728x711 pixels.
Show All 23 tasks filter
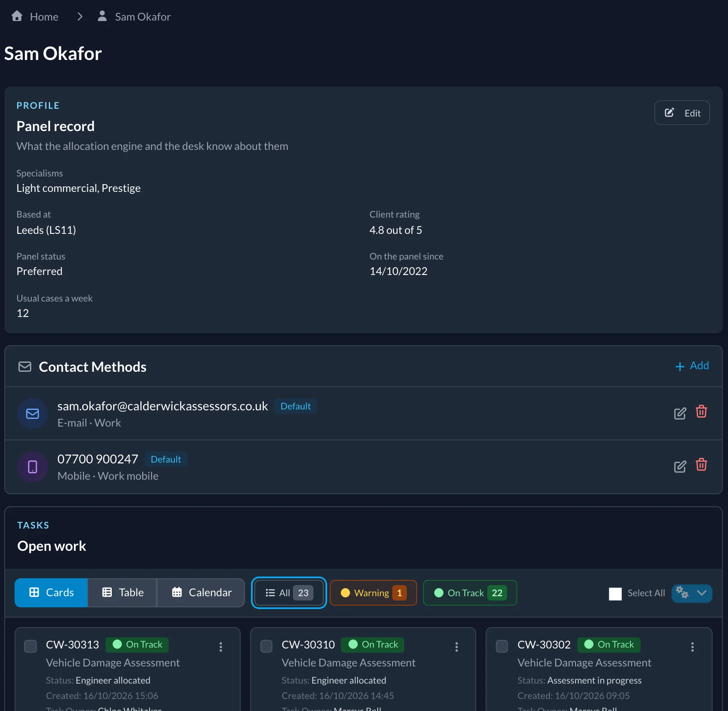(x=289, y=593)
